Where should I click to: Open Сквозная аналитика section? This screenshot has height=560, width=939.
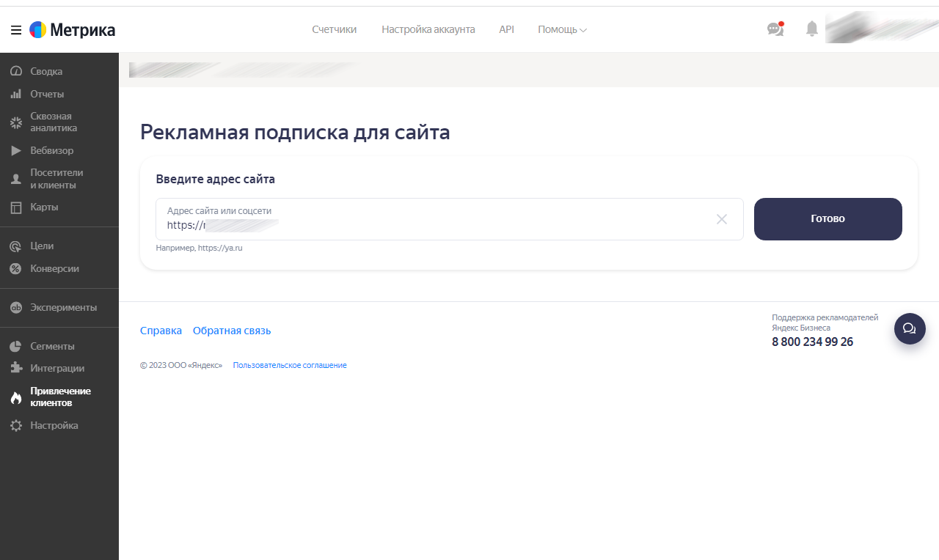point(53,122)
